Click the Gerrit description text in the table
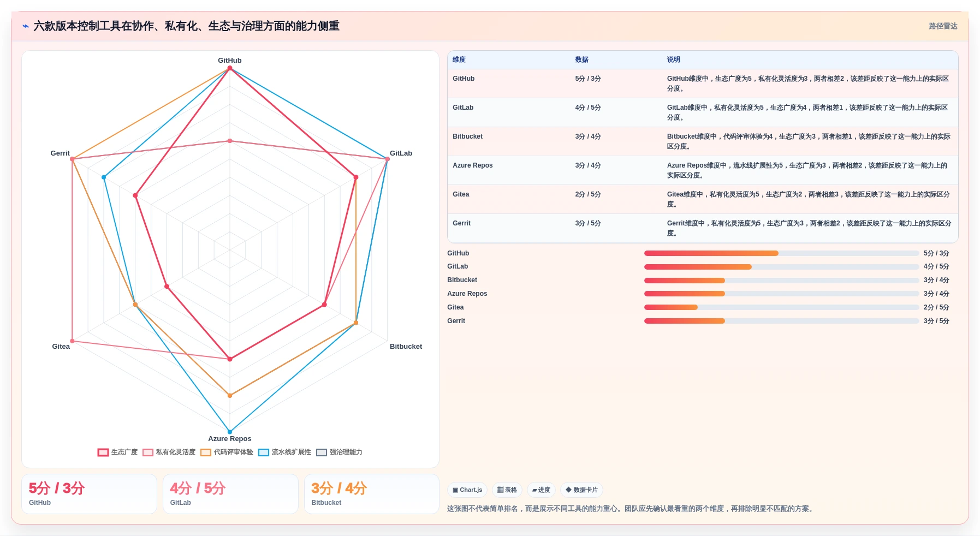This screenshot has height=536, width=980. click(809, 228)
